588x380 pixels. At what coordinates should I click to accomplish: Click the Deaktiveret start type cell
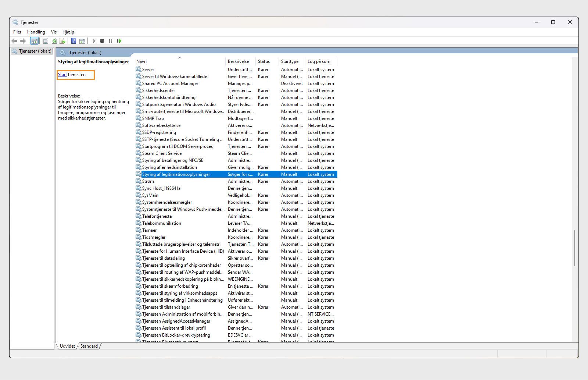292,83
